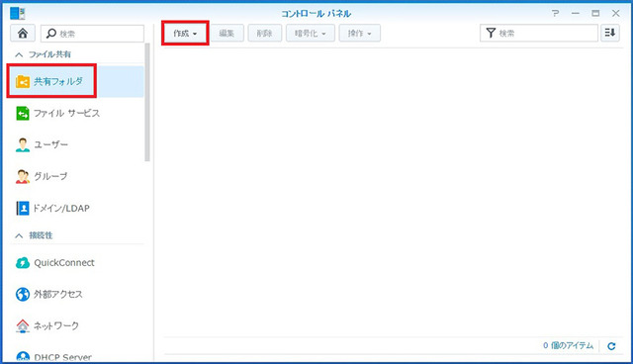The height and width of the screenshot is (364, 633).
Task: Select the グループ group icon
Action: 23,176
